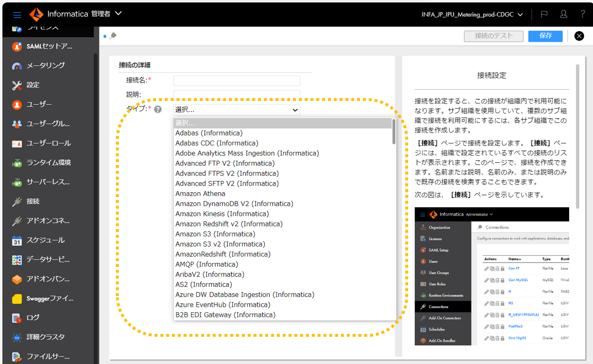Open メータリング in the sidebar
This screenshot has height=364, width=593.
click(x=46, y=65)
